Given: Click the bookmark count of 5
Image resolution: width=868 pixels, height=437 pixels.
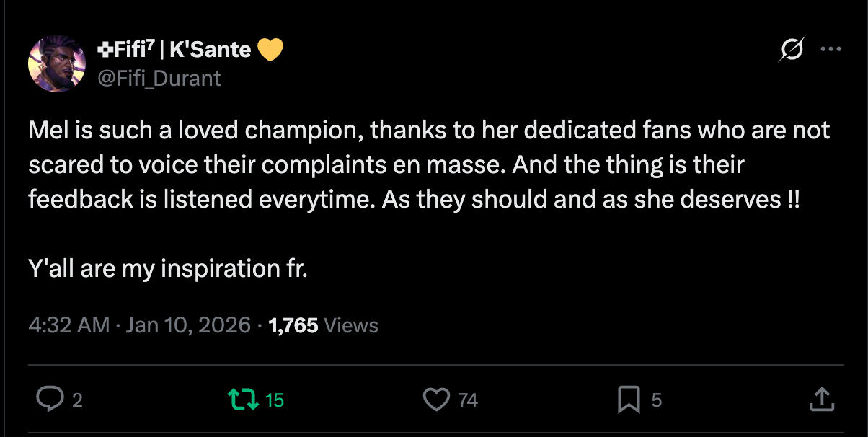Looking at the screenshot, I should (x=657, y=400).
